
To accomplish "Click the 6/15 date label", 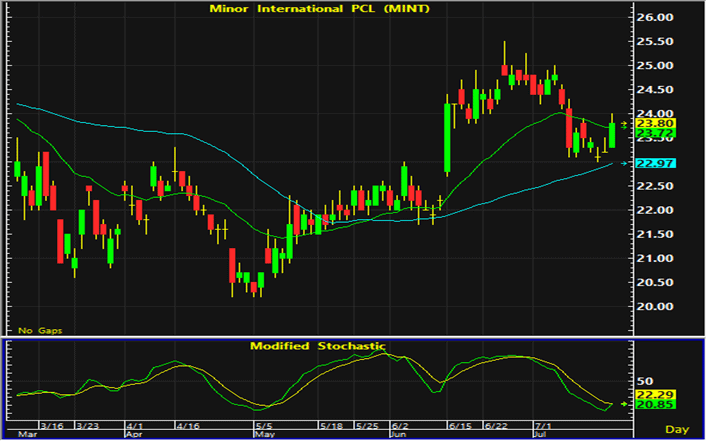I will pyautogui.click(x=459, y=426).
